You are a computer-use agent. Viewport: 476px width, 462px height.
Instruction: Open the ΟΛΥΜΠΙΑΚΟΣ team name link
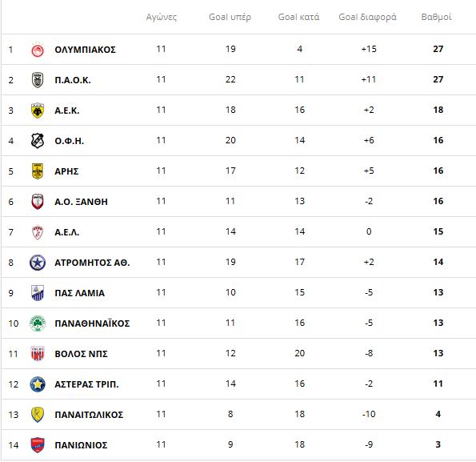85,50
